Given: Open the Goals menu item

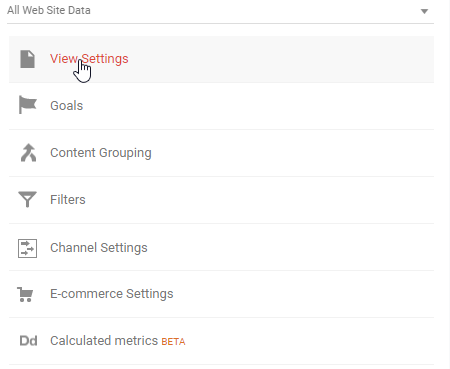Looking at the screenshot, I should click(x=66, y=106).
